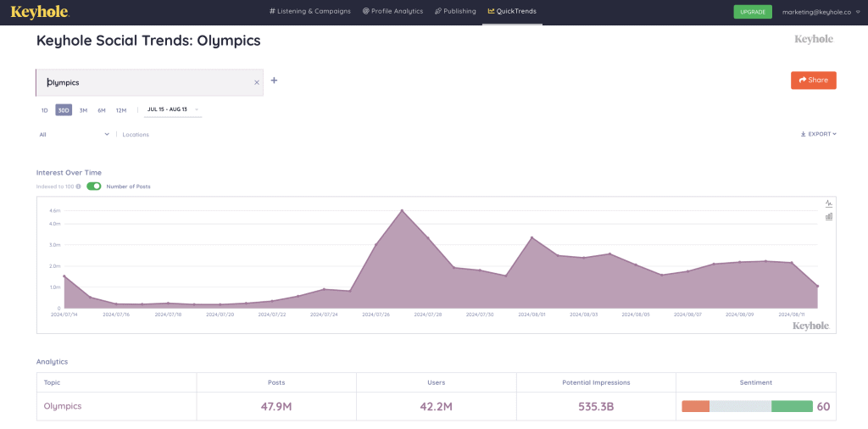Click the 2024/08/01 axis label
The height and width of the screenshot is (429, 868).
tap(531, 315)
